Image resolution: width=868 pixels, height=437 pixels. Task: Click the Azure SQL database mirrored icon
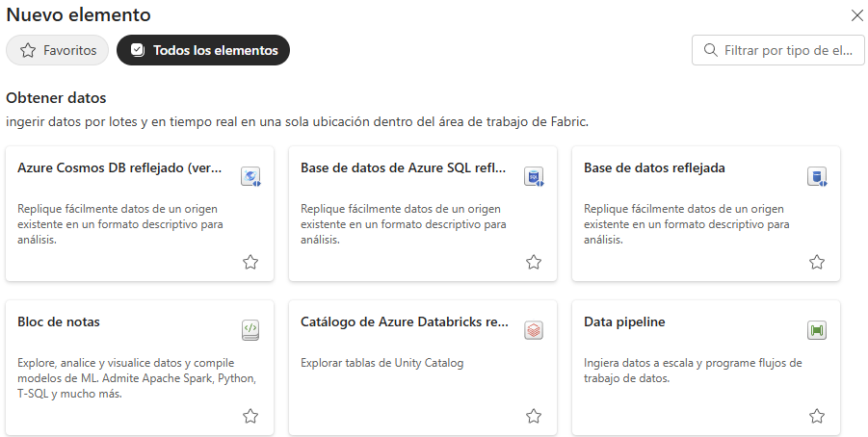click(535, 176)
